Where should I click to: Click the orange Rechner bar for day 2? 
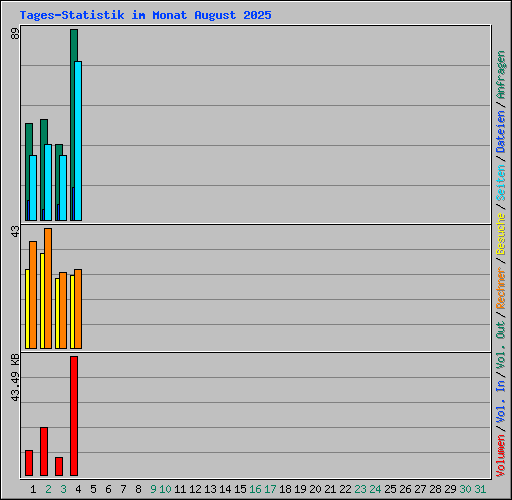[x=48, y=288]
